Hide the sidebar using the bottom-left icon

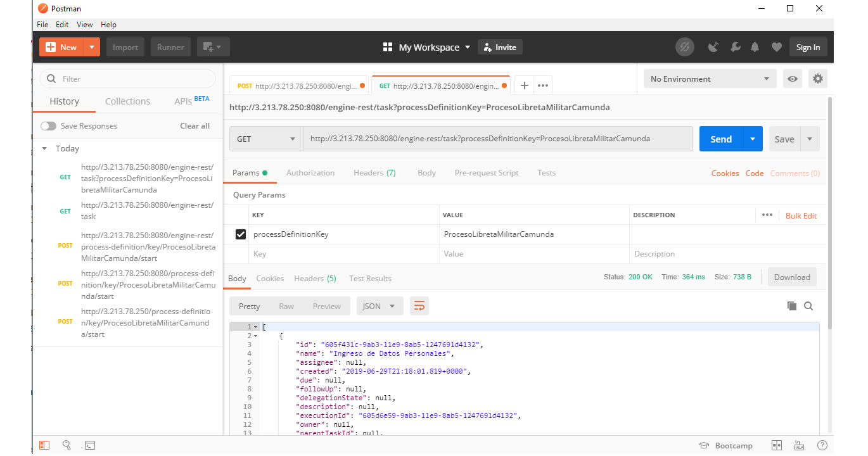click(44, 445)
